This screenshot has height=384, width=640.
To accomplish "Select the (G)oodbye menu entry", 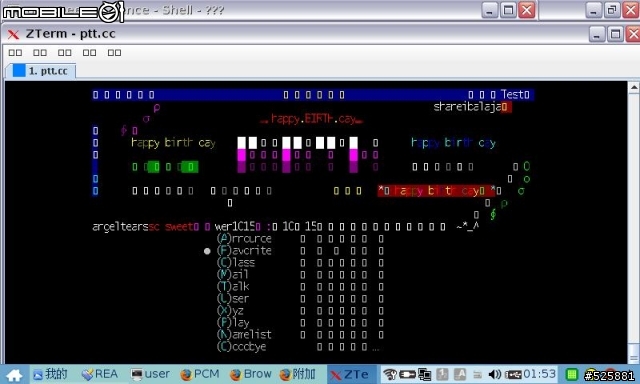I will pyautogui.click(x=242, y=346).
